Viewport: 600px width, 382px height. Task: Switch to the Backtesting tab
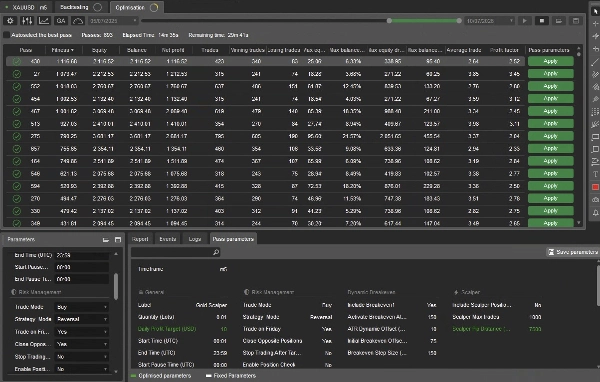pos(80,7)
